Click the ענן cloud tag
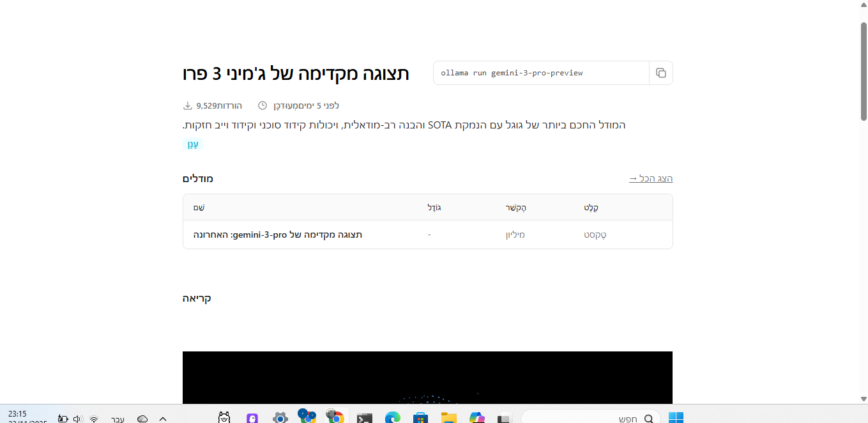Screen dimensions: 868x423 193,144
